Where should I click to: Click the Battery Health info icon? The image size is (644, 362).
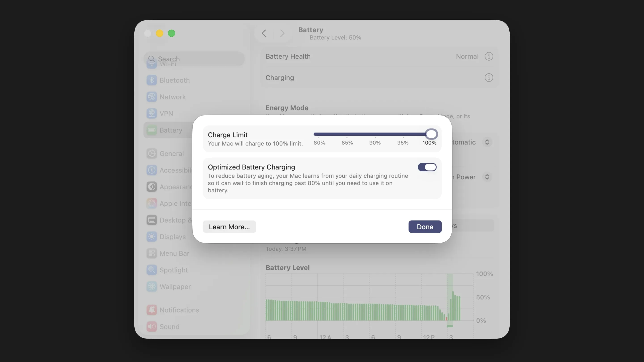click(489, 56)
